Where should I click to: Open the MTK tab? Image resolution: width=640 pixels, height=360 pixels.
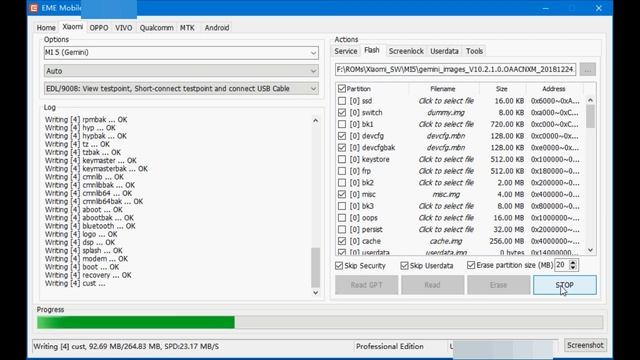(187, 28)
